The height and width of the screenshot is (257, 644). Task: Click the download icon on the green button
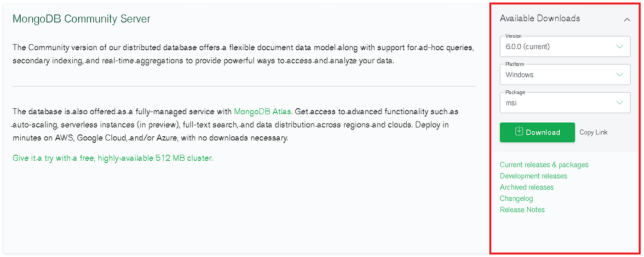tap(519, 131)
